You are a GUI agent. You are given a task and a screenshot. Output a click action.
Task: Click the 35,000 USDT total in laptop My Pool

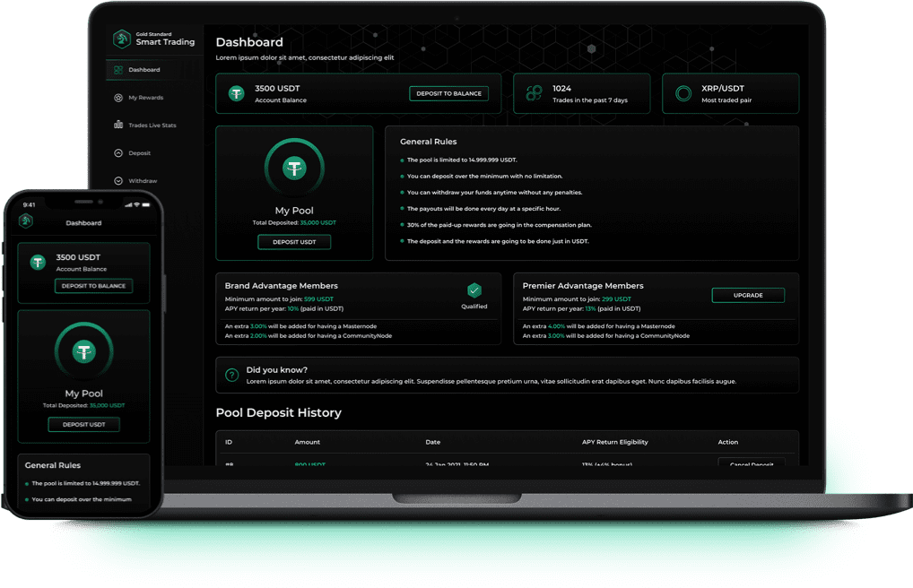(317, 223)
